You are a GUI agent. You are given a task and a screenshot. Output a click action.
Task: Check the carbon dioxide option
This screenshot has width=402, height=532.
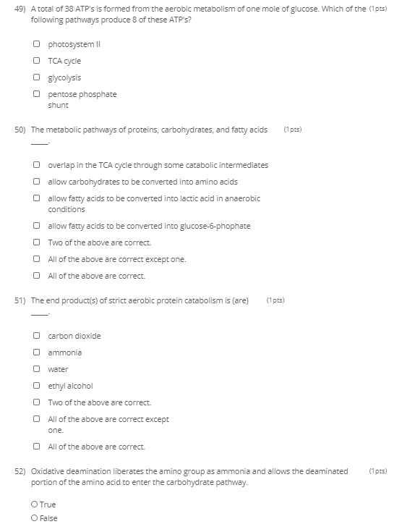tap(36, 336)
